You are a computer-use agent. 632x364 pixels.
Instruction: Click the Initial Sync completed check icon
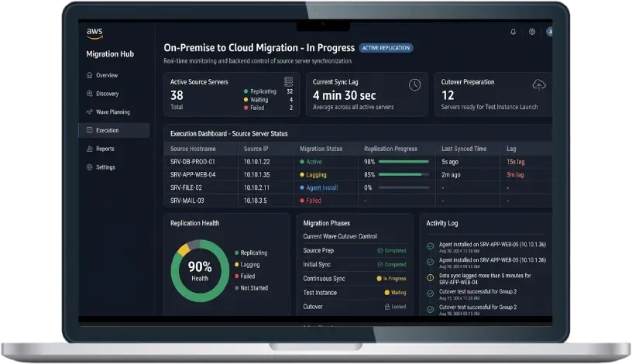pyautogui.click(x=380, y=264)
